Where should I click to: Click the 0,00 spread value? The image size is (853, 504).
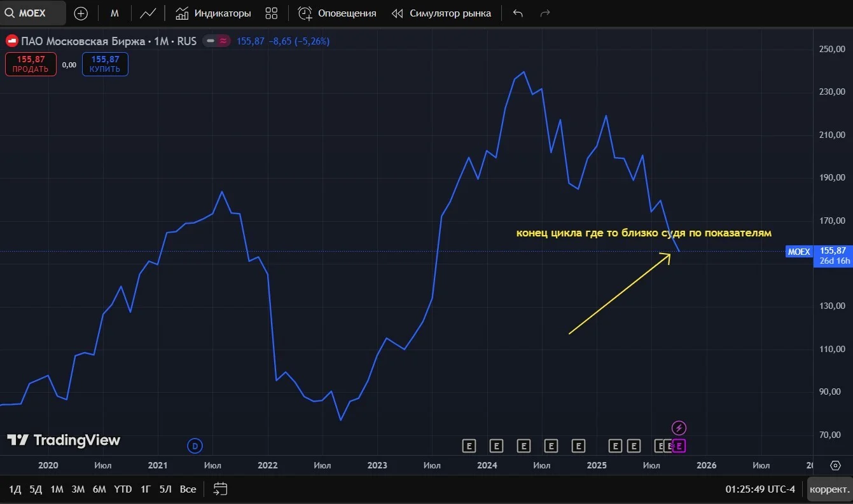(69, 64)
